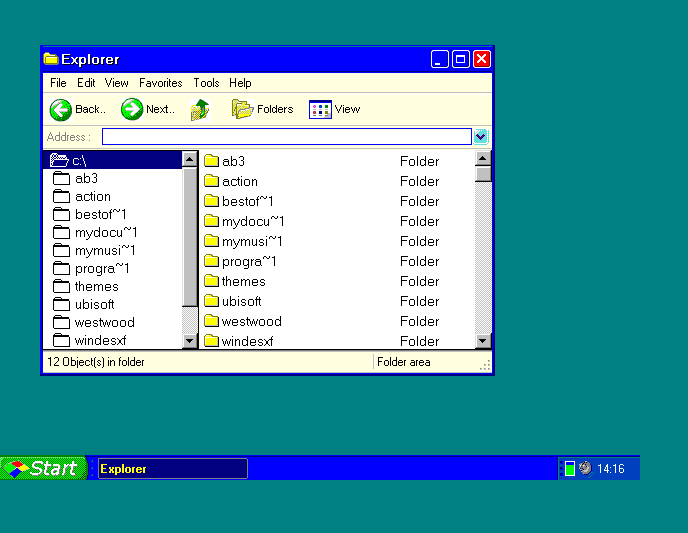Click 'Folder area' status bar text
The image size is (688, 533).
pyautogui.click(x=404, y=362)
